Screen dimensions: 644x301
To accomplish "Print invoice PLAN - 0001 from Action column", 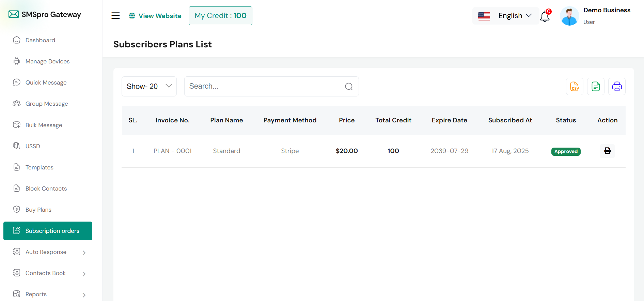I will point(607,151).
